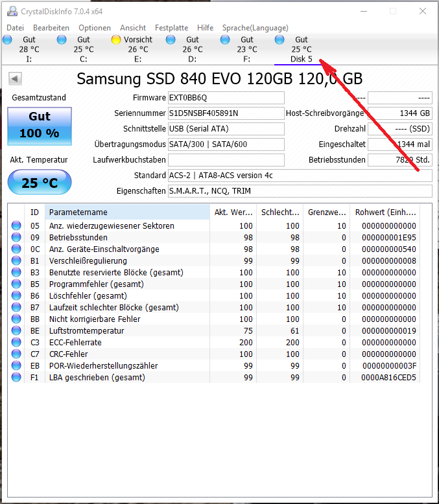Select the blue status orb for Disk 5
This screenshot has width=439, height=504.
(279, 40)
